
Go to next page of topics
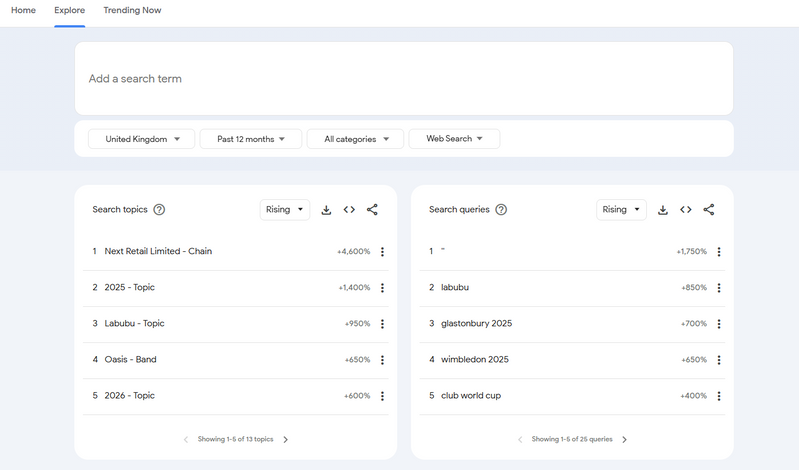[x=285, y=439]
